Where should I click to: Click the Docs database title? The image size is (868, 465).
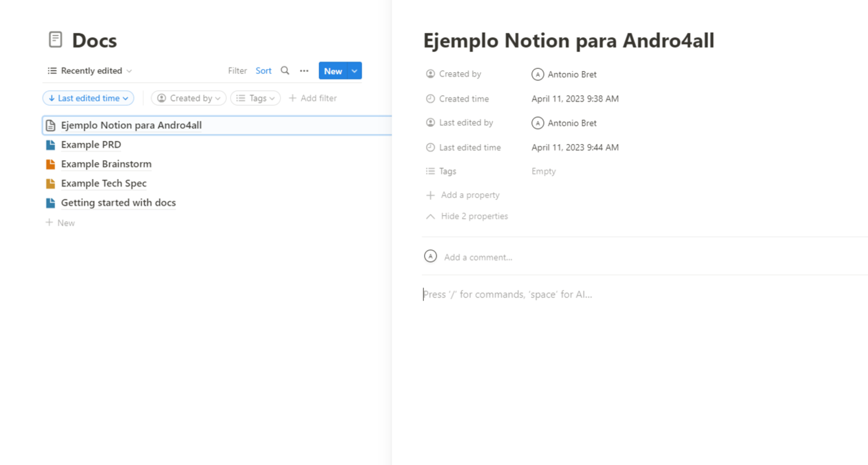pos(94,40)
